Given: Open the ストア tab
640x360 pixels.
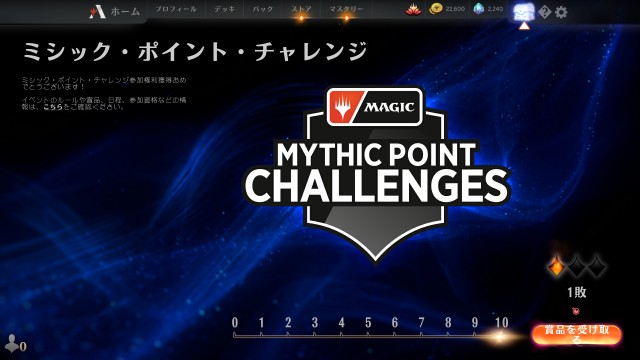Looking at the screenshot, I should click(301, 9).
